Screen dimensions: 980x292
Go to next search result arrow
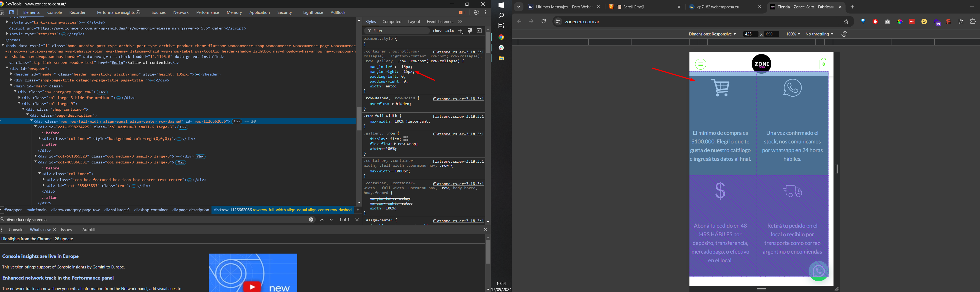pyautogui.click(x=331, y=220)
